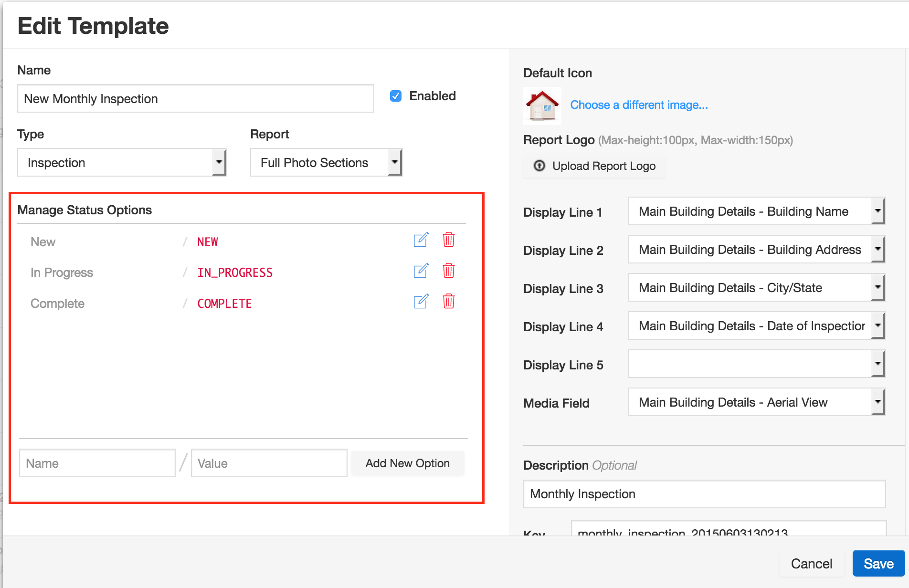
Task: Click Choose a different image link
Action: point(639,105)
